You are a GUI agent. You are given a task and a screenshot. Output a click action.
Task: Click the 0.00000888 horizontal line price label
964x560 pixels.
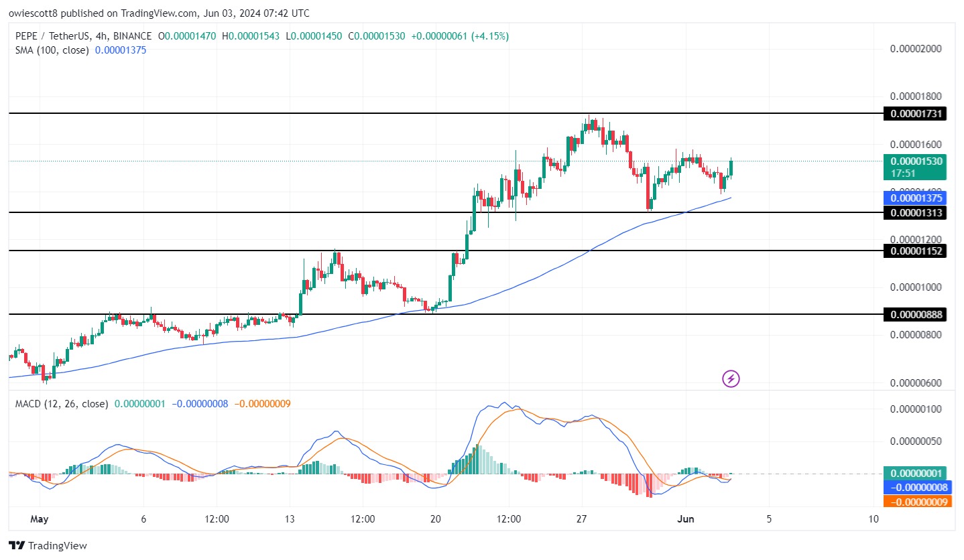click(915, 314)
